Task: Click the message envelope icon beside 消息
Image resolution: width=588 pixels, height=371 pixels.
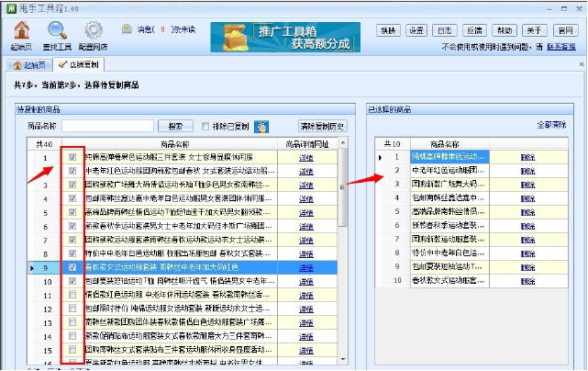Action: (127, 28)
